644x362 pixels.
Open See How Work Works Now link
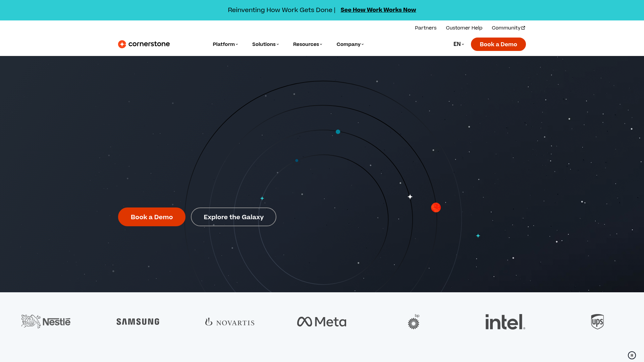[x=378, y=10]
